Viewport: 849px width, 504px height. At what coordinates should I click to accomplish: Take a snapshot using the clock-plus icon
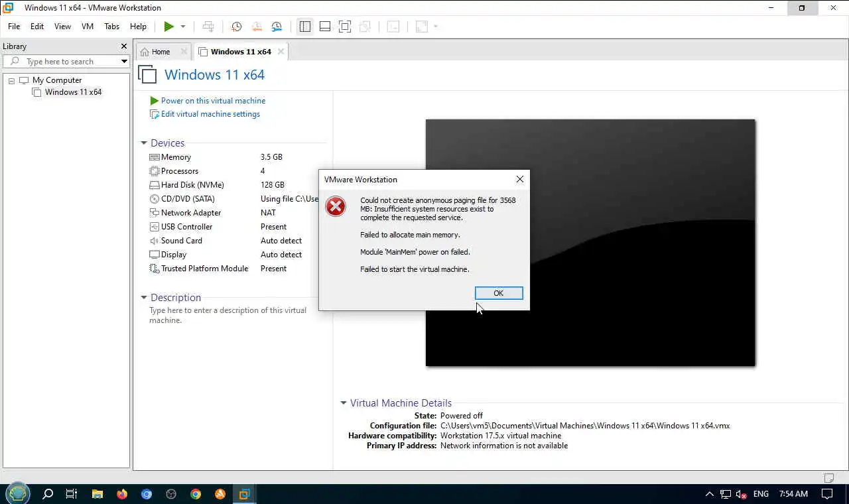[x=236, y=27]
